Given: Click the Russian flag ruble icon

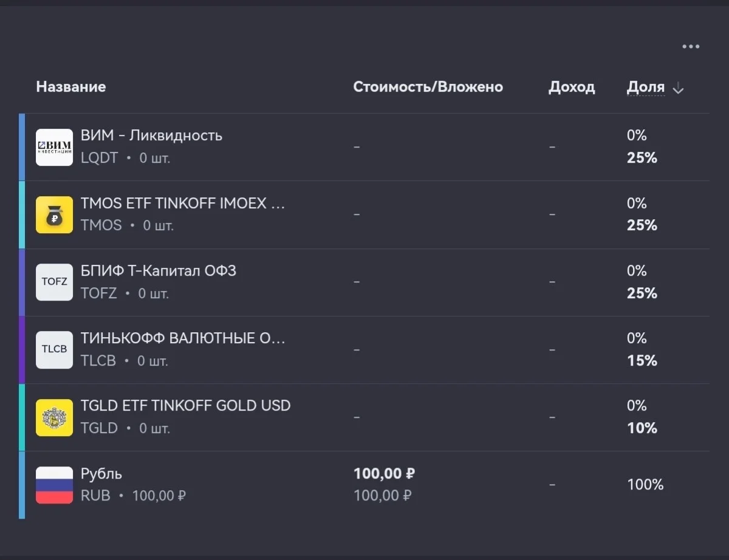Looking at the screenshot, I should click(x=54, y=485).
